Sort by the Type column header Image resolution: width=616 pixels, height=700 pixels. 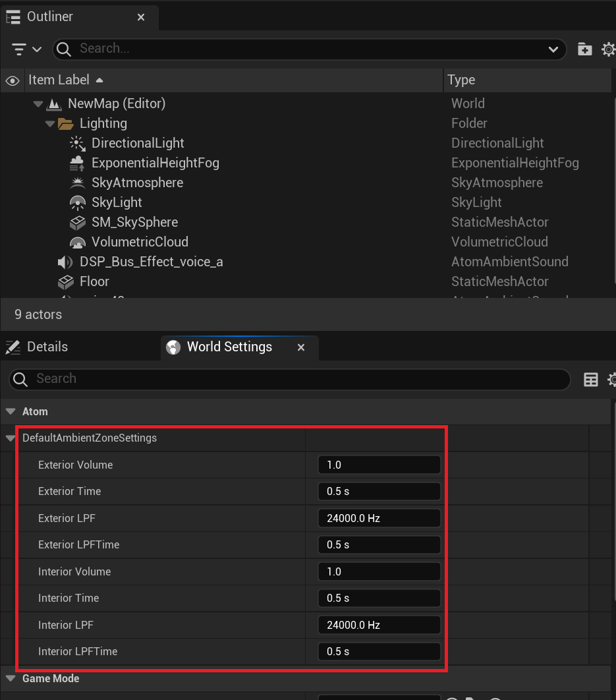pos(461,80)
